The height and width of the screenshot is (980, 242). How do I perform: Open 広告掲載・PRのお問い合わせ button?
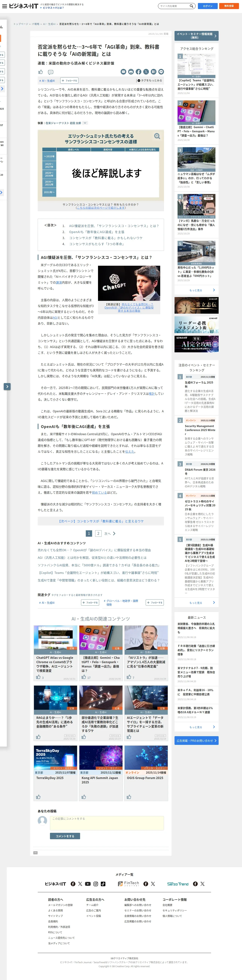tap(196, 741)
